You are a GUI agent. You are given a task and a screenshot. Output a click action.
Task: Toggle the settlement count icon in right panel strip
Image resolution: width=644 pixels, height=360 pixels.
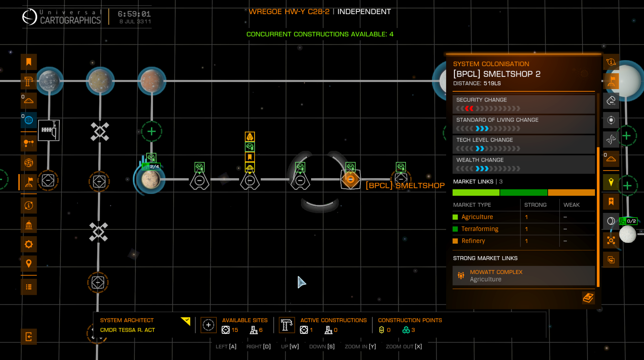pos(611,159)
